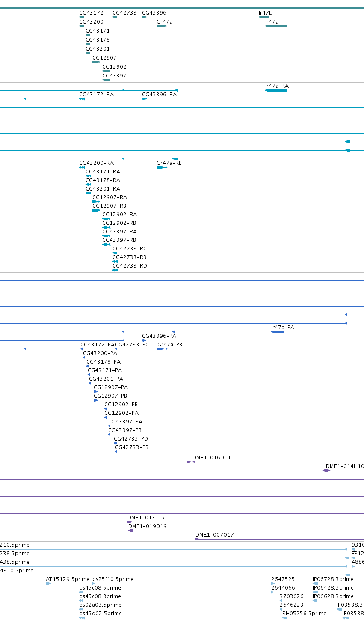Click the IP06628.3prime EST label

(x=333, y=596)
